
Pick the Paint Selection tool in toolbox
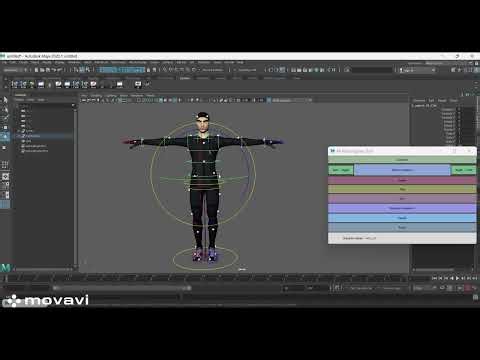pos(5,118)
